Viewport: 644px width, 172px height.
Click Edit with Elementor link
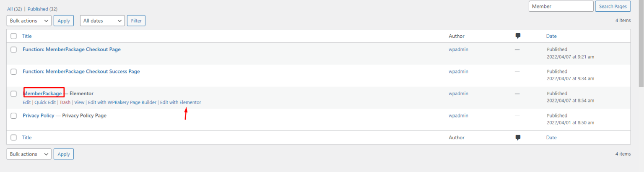coord(180,102)
